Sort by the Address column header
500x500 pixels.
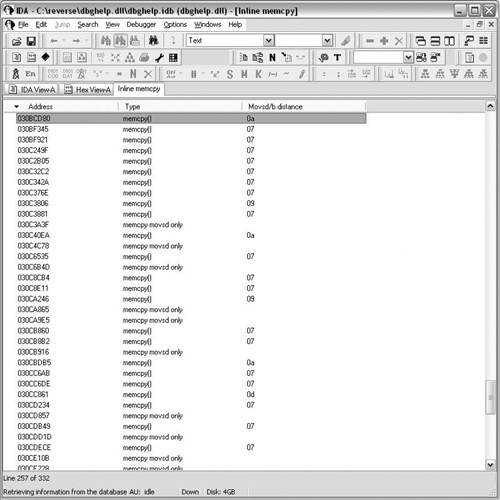61,107
